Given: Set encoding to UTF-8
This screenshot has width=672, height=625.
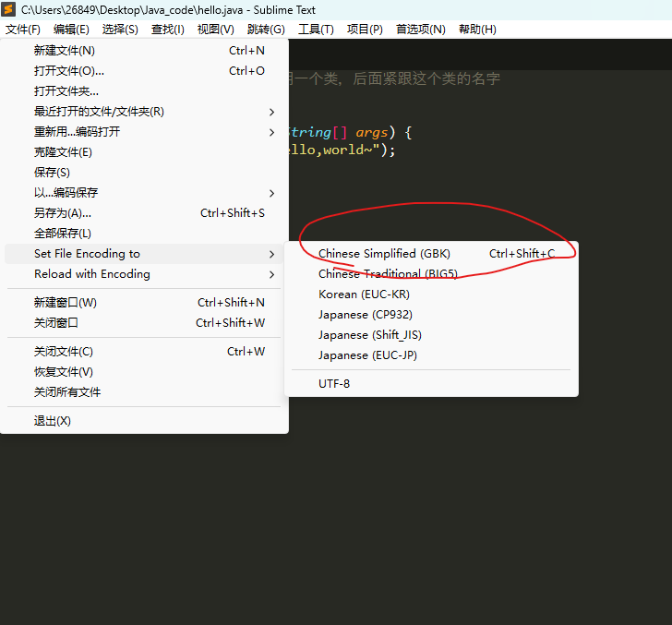Looking at the screenshot, I should [x=431, y=384].
